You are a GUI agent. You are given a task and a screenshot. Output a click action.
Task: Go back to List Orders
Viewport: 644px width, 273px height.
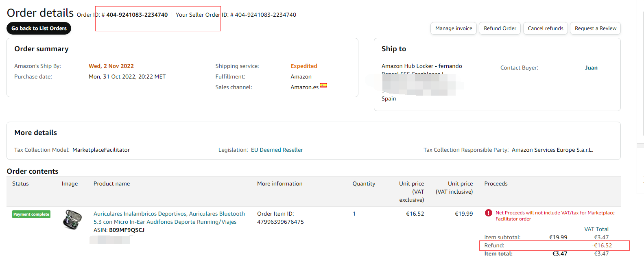39,28
